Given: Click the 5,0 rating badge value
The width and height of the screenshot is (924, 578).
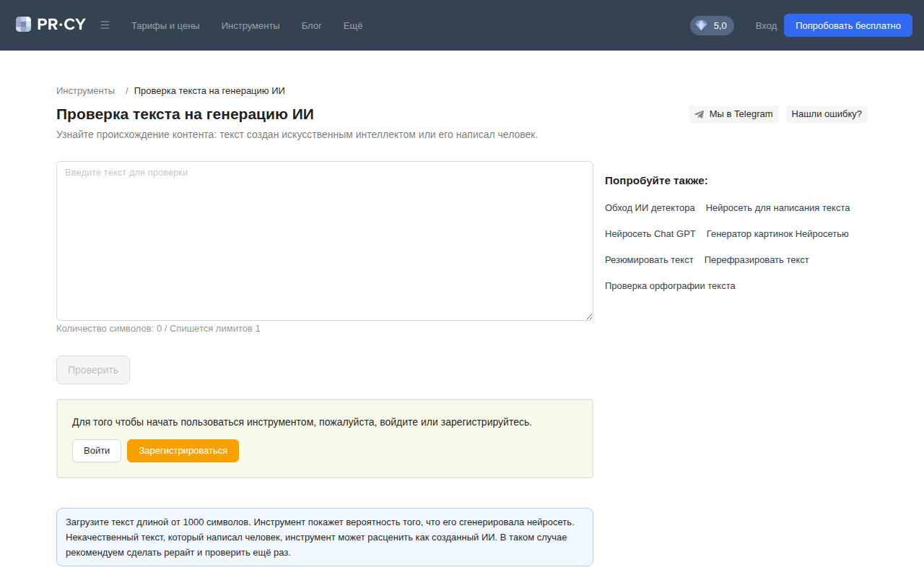Looking at the screenshot, I should click(x=720, y=25).
